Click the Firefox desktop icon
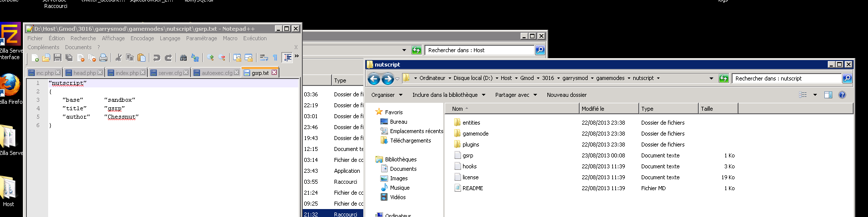The width and height of the screenshot is (868, 217). [9, 89]
